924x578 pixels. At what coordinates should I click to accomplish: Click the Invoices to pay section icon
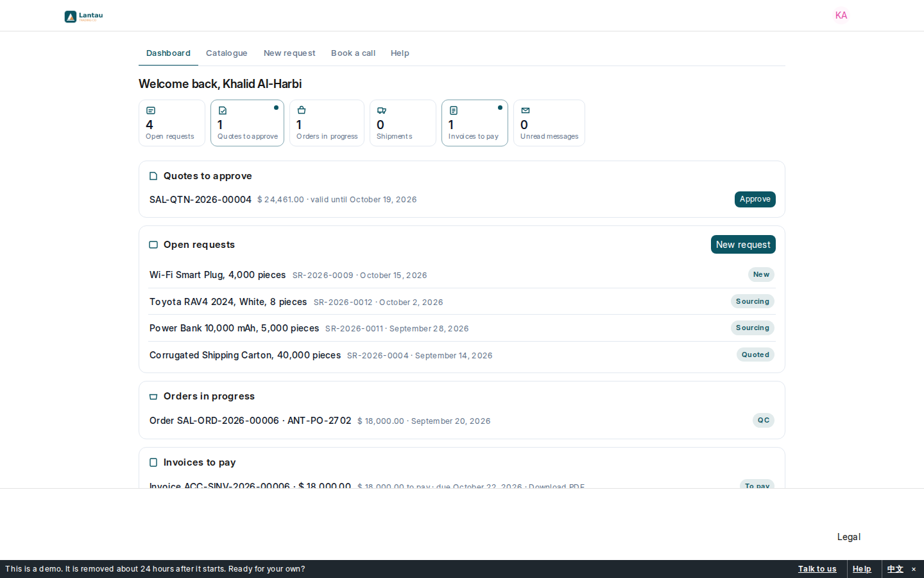pyautogui.click(x=153, y=462)
